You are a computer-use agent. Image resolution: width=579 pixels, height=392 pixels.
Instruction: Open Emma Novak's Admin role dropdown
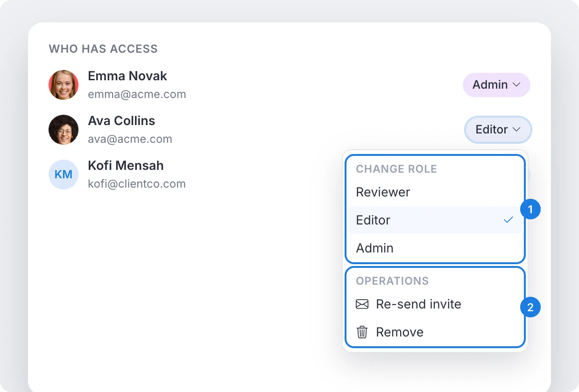click(x=496, y=85)
